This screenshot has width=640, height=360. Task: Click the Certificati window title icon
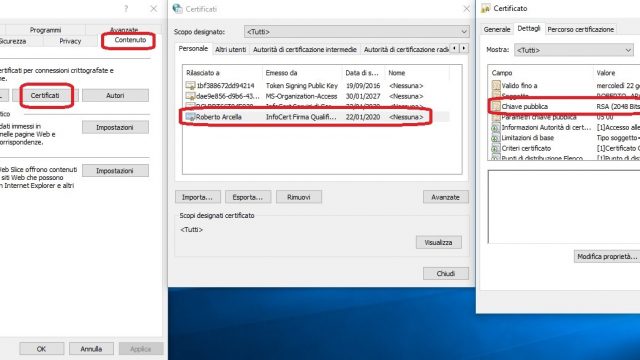[178, 9]
